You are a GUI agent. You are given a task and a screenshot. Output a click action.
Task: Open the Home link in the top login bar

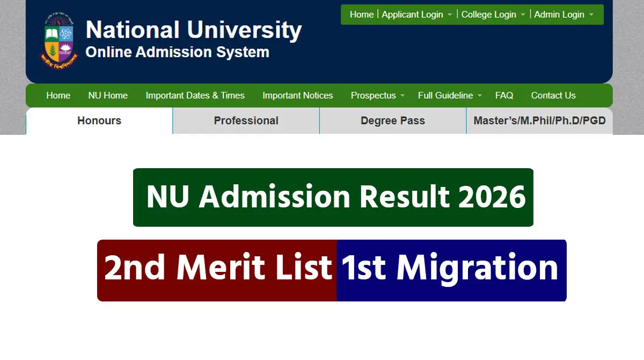(362, 15)
